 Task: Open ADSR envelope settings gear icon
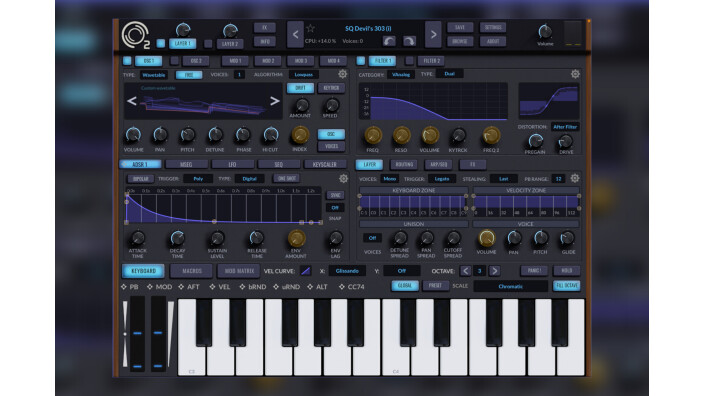click(343, 179)
